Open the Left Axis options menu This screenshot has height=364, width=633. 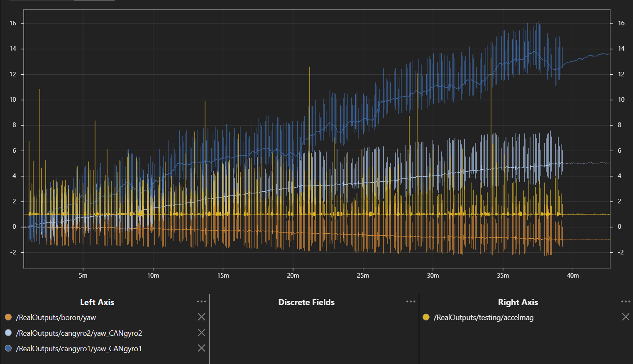pos(202,302)
